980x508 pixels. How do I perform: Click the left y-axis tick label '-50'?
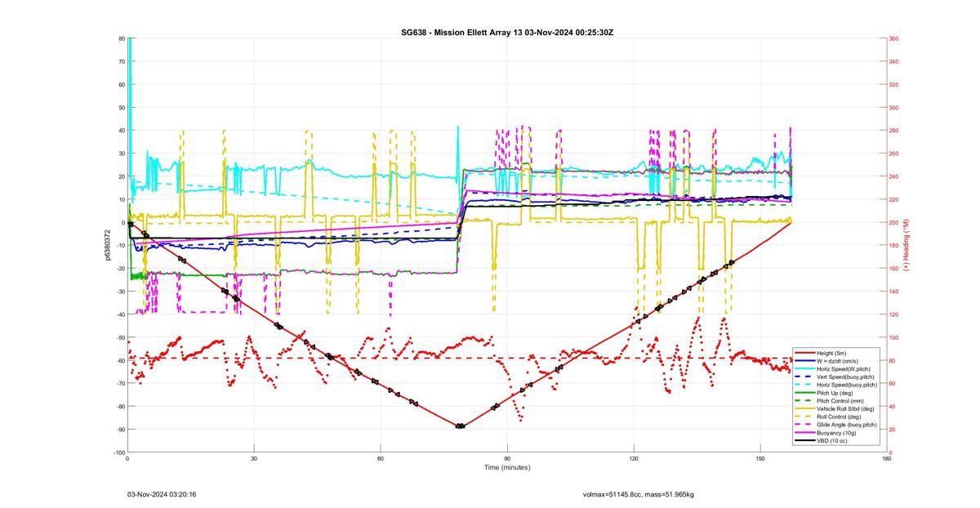click(119, 337)
